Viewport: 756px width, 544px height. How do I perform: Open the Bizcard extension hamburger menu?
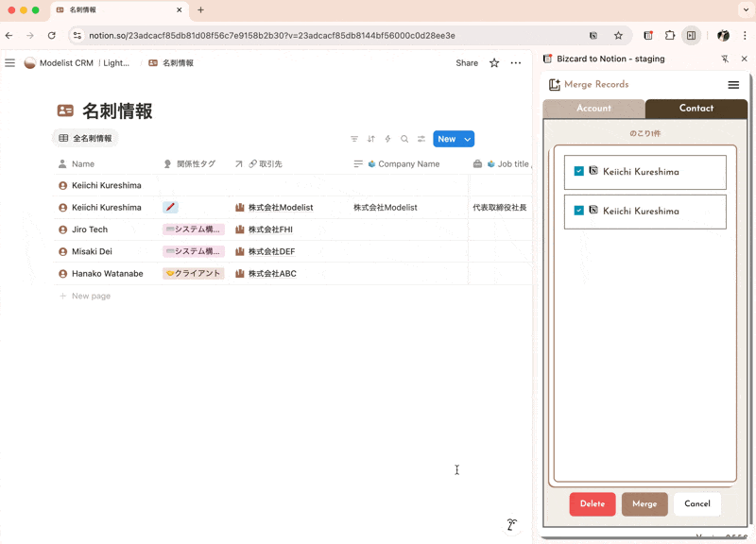[733, 85]
